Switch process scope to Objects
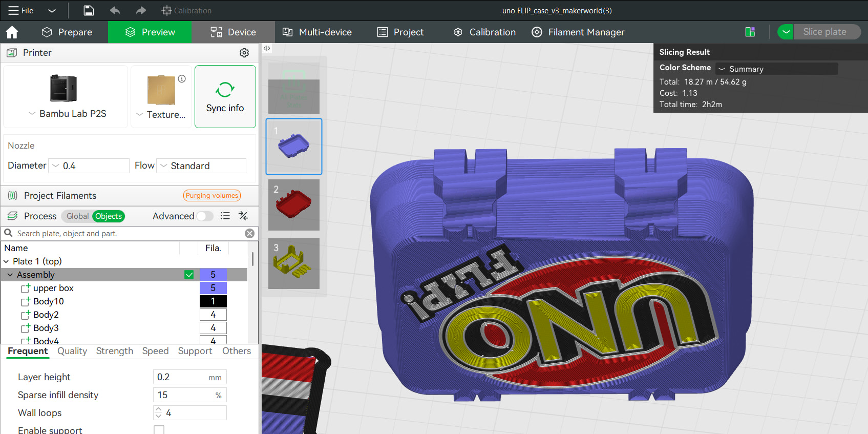The width and height of the screenshot is (868, 434). [109, 216]
